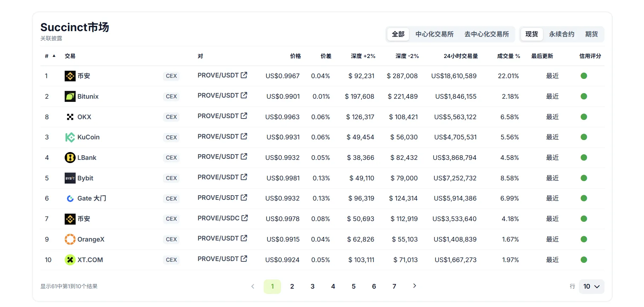
Task: Select the 全部 exchange filter
Action: pos(398,34)
